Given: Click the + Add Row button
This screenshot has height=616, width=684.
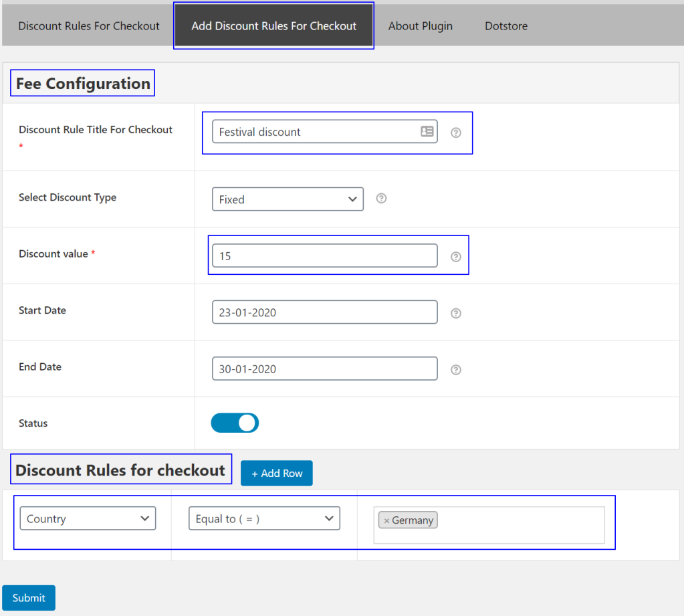Looking at the screenshot, I should tap(277, 473).
